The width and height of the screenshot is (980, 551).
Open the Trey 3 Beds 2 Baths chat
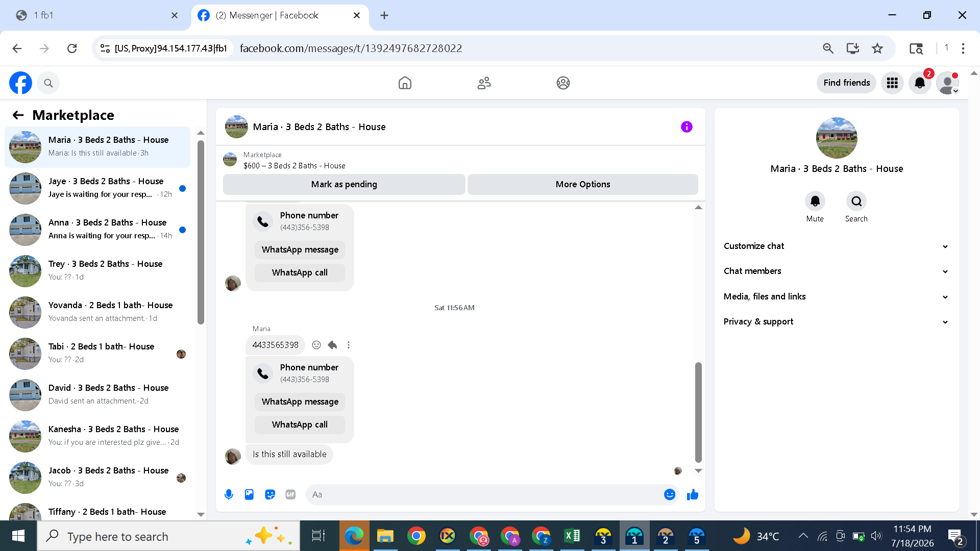pos(97,271)
